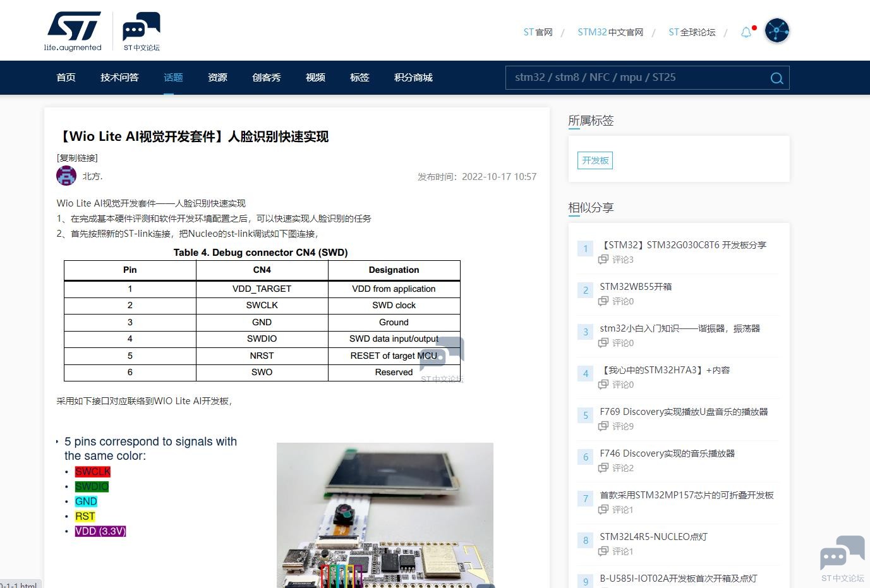Click comment icon under STM32WB55开箱

(x=603, y=301)
